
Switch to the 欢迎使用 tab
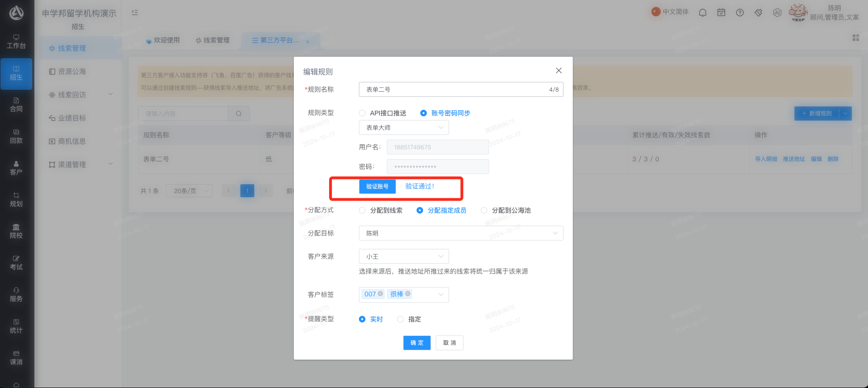click(163, 40)
